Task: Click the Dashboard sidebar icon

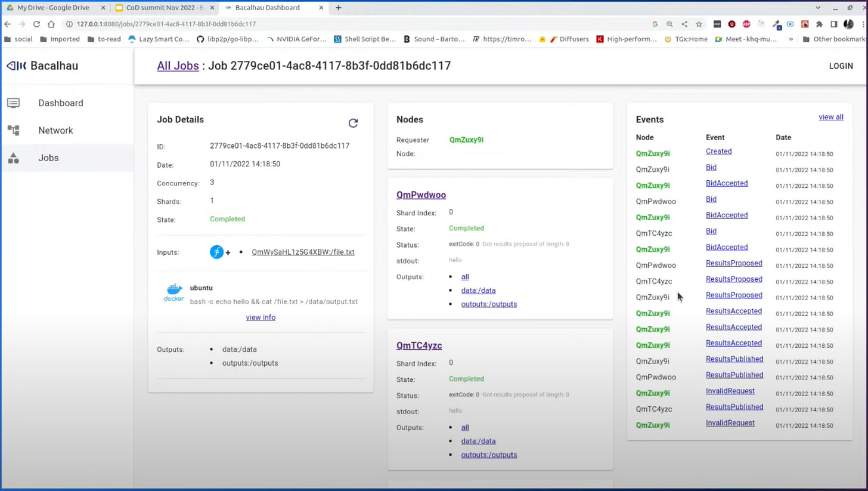Action: pos(13,103)
